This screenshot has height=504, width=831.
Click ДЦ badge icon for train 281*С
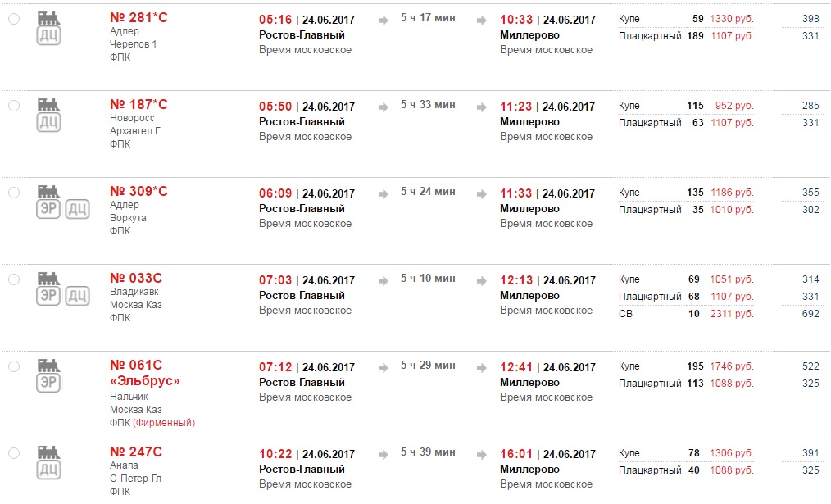pyautogui.click(x=48, y=35)
